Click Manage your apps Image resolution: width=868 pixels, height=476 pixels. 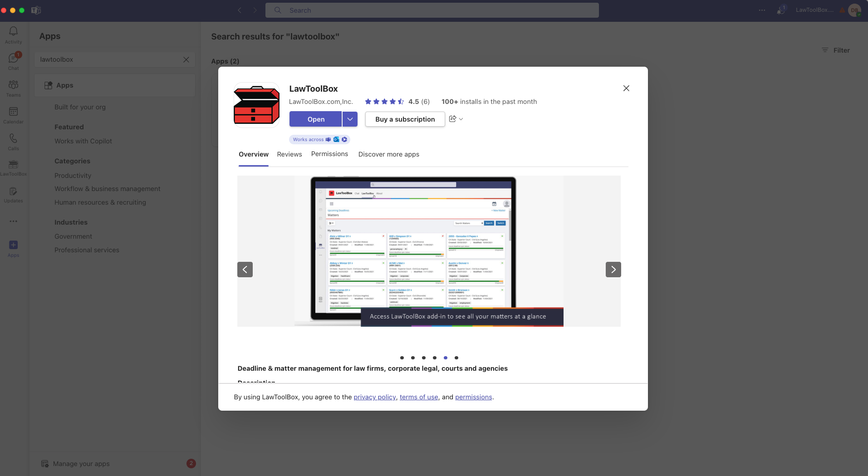click(x=81, y=464)
